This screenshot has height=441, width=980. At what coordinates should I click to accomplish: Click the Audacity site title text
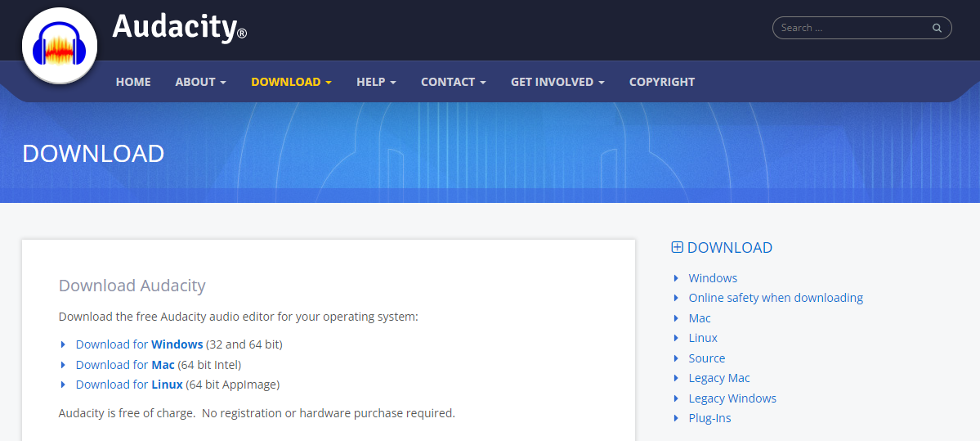click(179, 27)
